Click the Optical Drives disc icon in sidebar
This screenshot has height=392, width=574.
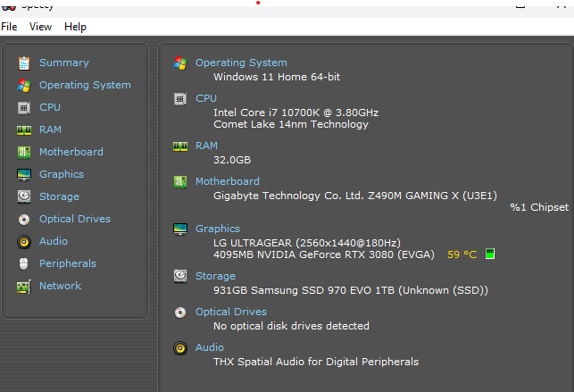click(x=24, y=220)
